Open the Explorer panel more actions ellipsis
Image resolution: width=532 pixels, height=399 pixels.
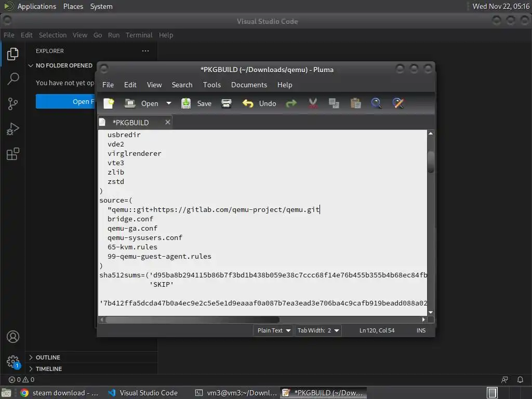point(145,51)
